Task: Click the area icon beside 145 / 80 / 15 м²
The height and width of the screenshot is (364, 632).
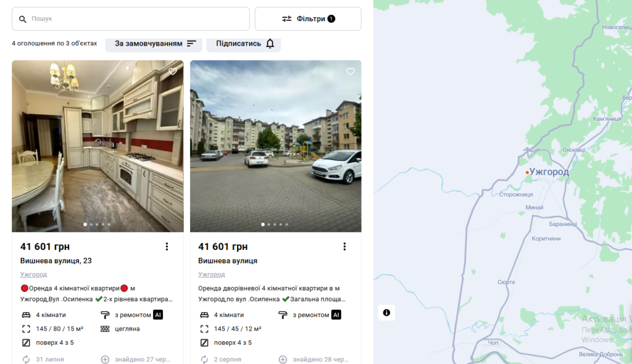Action: (26, 329)
